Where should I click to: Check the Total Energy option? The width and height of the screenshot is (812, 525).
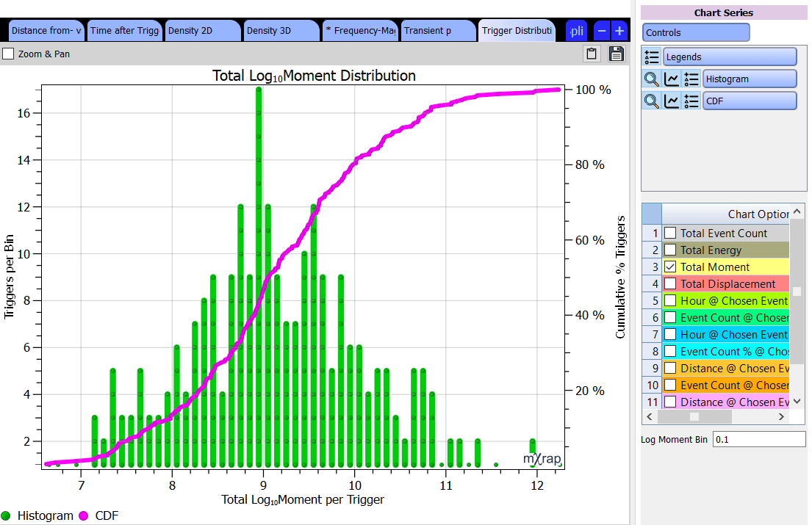pyautogui.click(x=670, y=250)
